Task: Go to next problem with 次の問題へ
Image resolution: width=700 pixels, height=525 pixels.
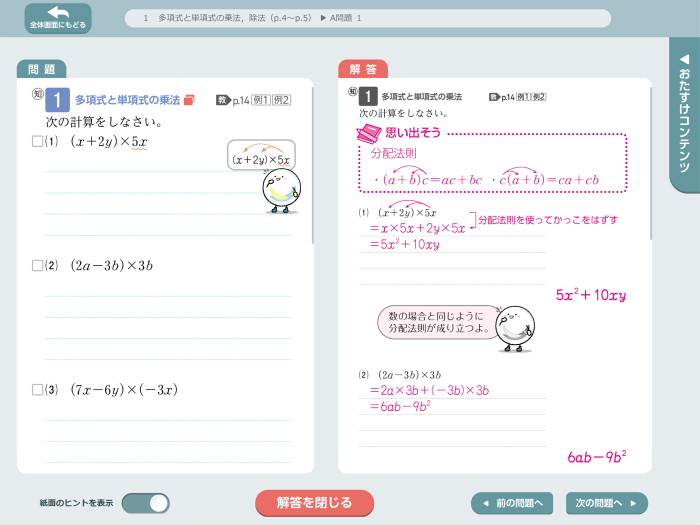Action: point(607,503)
